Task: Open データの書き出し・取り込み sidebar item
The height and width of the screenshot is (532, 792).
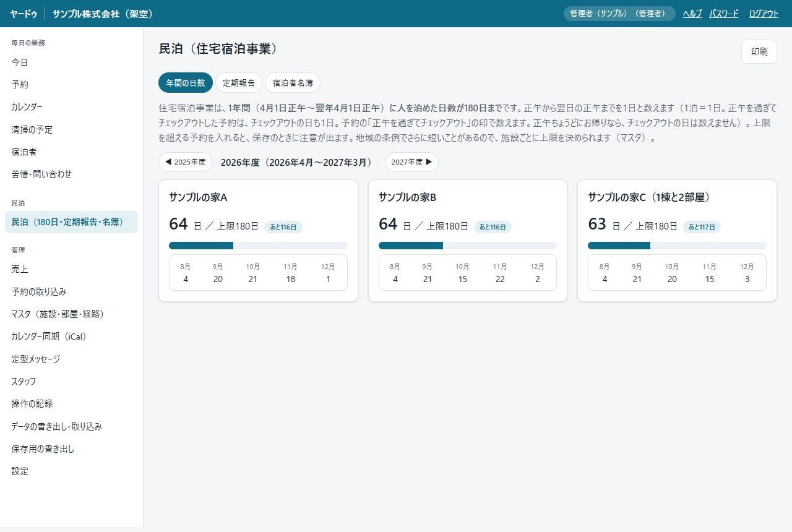Action: pos(71,426)
